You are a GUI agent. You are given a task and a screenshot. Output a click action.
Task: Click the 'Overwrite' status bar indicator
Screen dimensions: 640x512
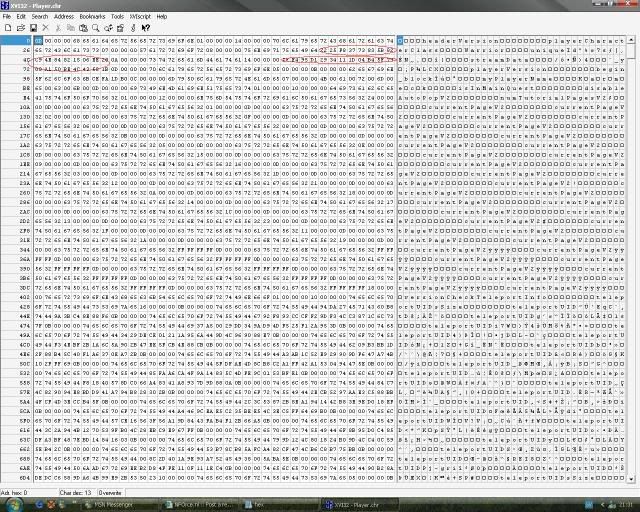click(110, 493)
